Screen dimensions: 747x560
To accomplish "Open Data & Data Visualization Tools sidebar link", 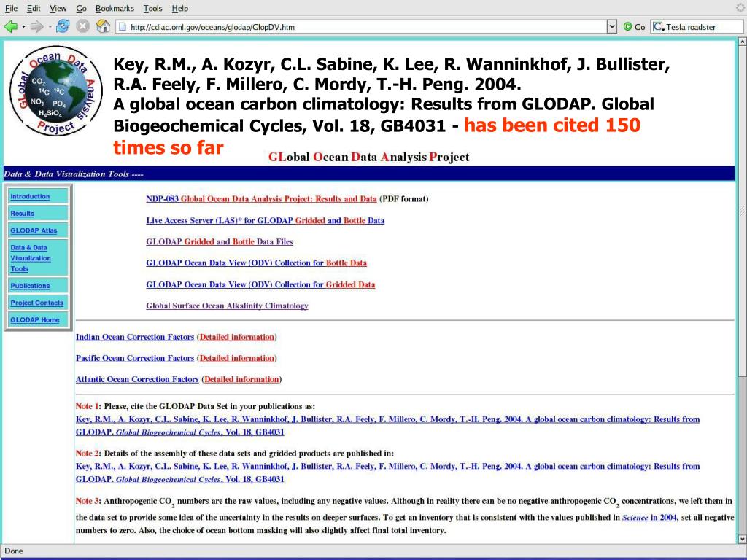I will (31, 258).
